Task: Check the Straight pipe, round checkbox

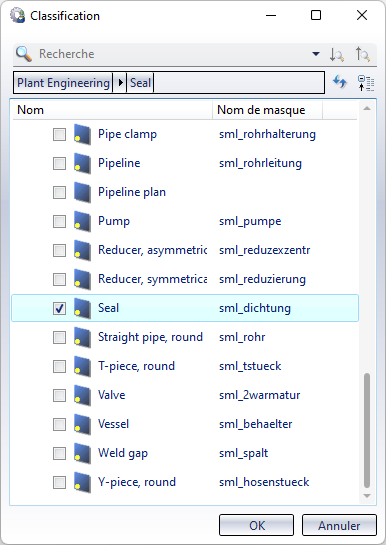Action: coord(59,337)
